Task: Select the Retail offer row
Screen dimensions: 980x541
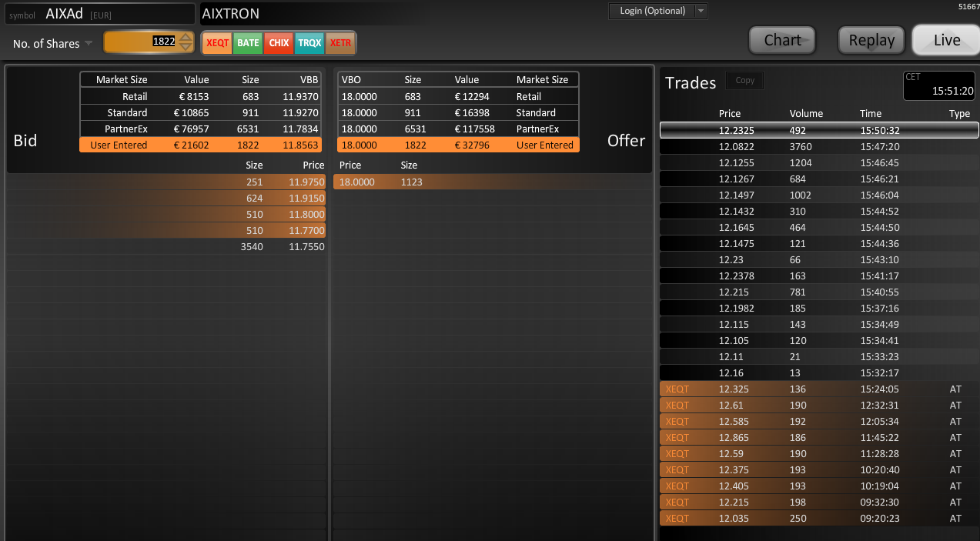Action: click(458, 96)
